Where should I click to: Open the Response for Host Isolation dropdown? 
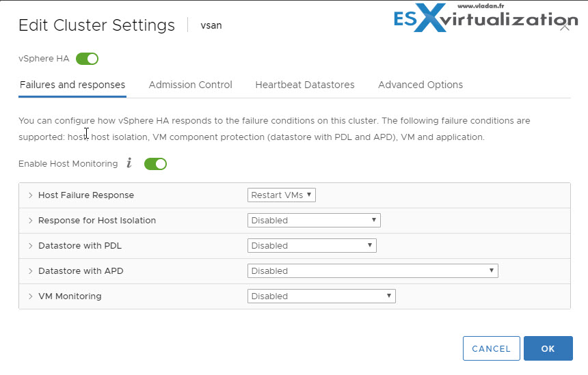click(x=314, y=220)
